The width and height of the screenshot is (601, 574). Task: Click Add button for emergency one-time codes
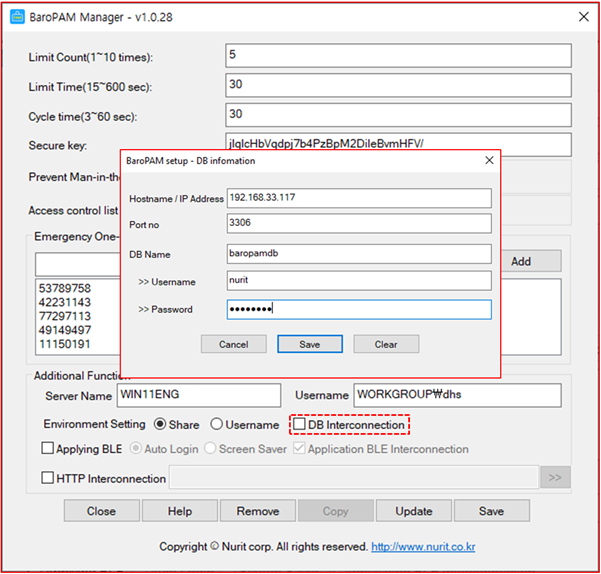tap(531, 261)
